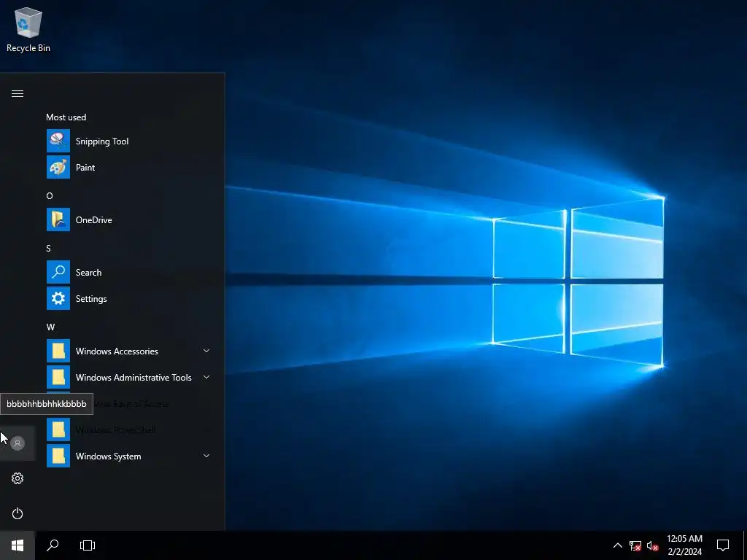Screen dimensions: 747x560
Task: Open the Windows System folder
Action: tap(128, 456)
